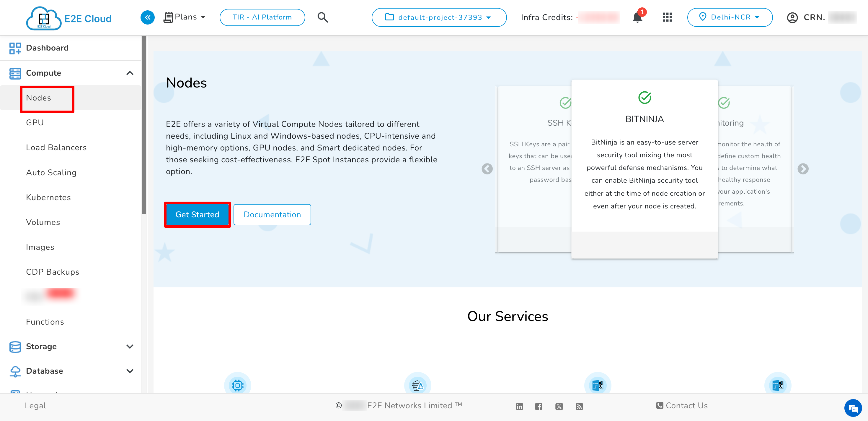This screenshot has width=868, height=421.
Task: Open the apps grid icon
Action: [667, 17]
